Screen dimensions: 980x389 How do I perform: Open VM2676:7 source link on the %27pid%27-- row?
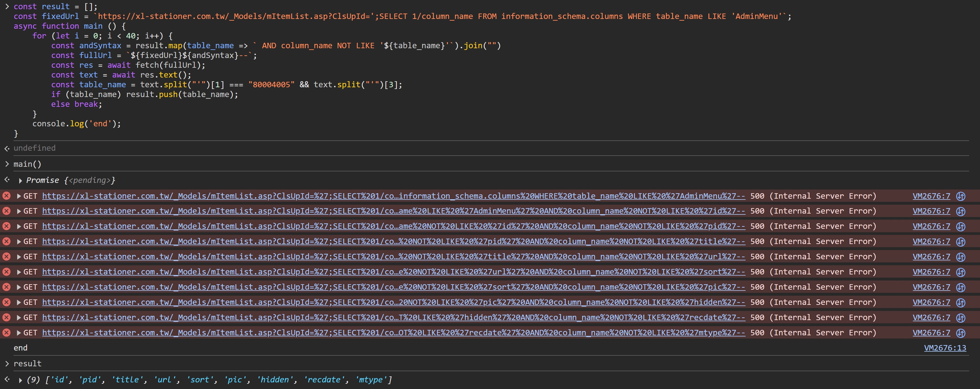931,227
